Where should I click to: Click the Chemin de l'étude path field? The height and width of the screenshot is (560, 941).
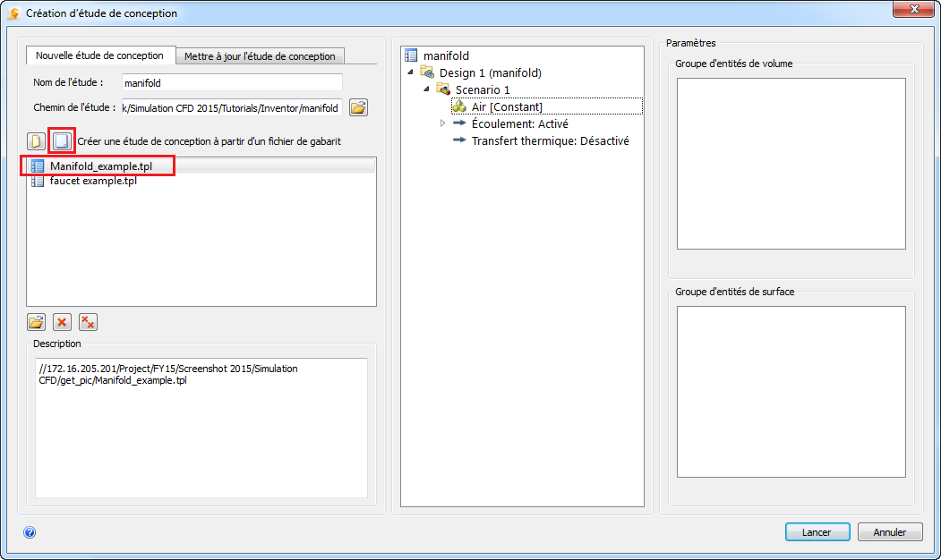click(232, 108)
